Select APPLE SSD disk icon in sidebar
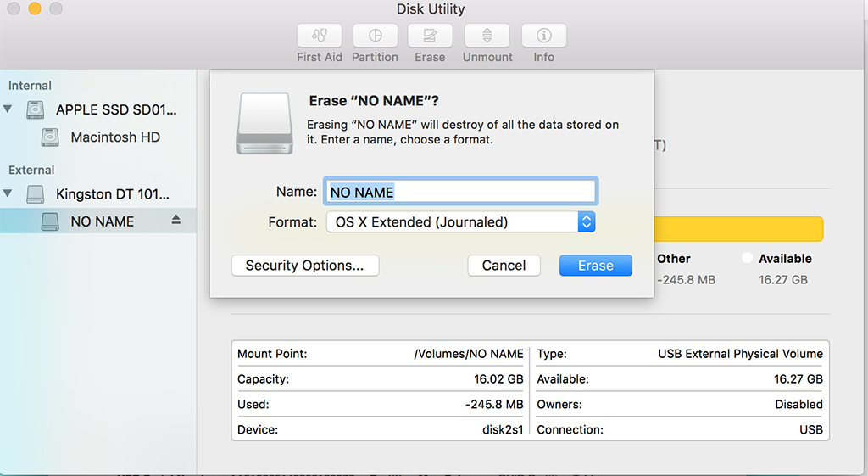Viewport: 868px width, 476px height. 36,109
